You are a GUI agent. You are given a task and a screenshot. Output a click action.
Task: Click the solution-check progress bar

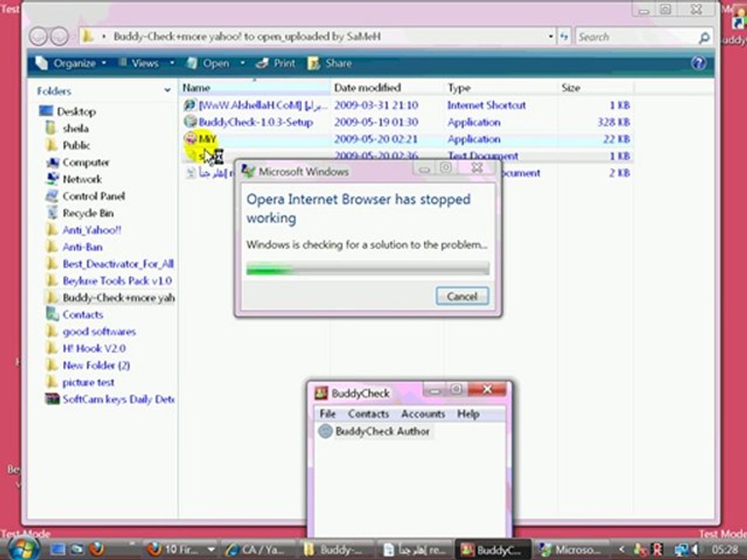[x=367, y=269]
